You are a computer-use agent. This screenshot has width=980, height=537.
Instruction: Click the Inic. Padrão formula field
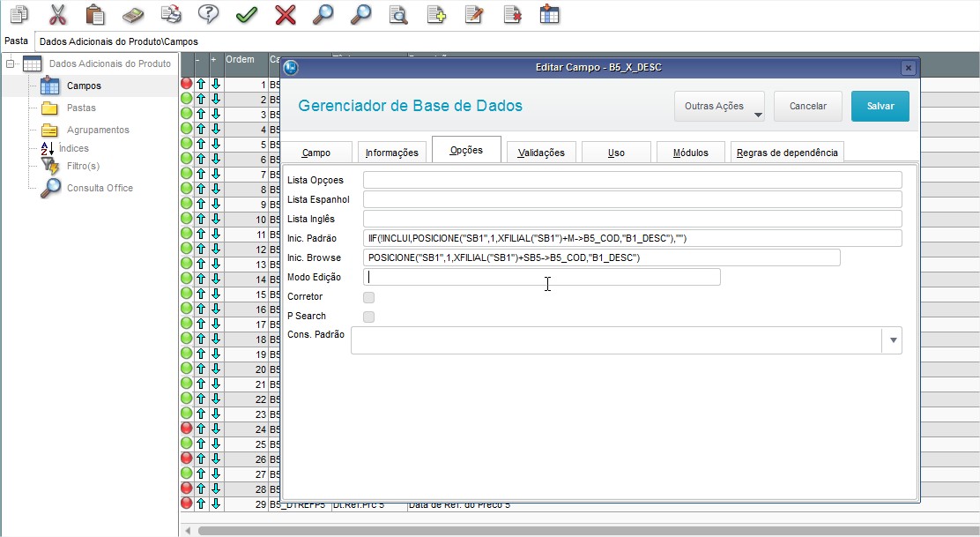(x=633, y=238)
